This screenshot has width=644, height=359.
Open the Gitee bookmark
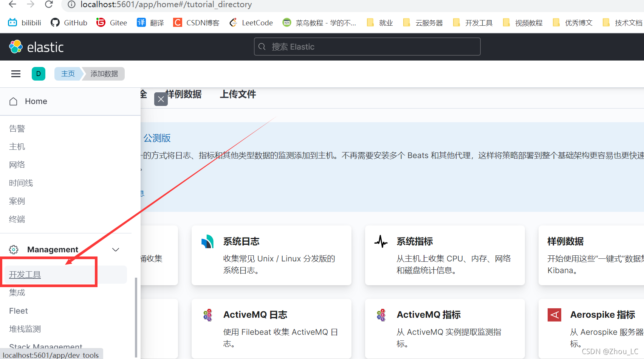tap(111, 23)
